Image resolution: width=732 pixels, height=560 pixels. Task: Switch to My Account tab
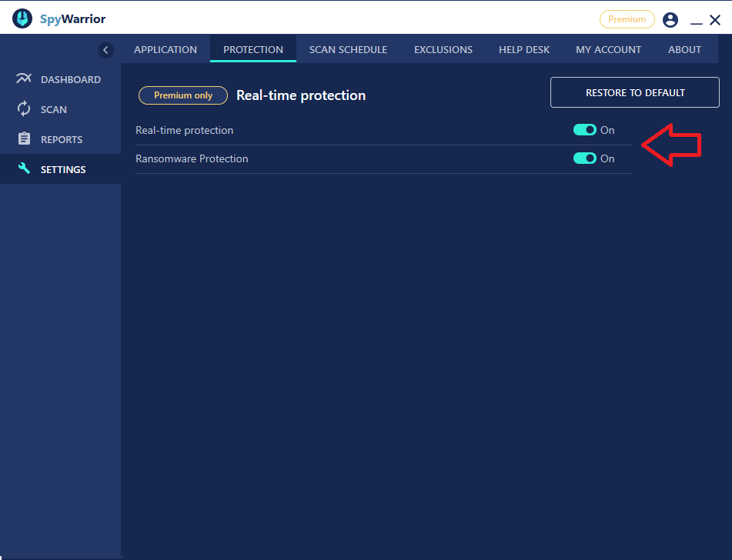tap(608, 49)
